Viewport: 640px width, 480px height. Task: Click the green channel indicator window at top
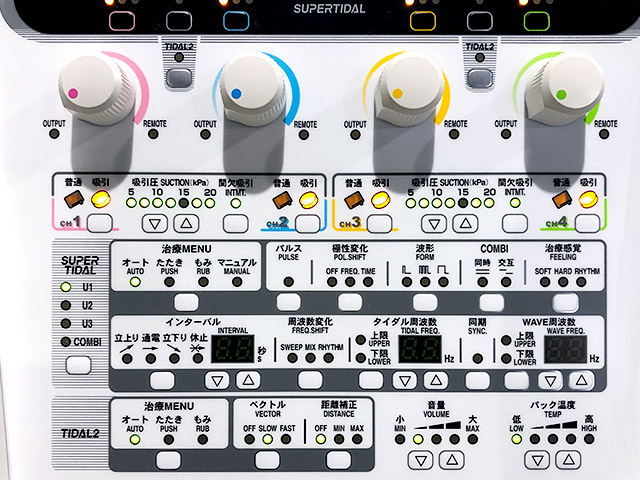(537, 21)
